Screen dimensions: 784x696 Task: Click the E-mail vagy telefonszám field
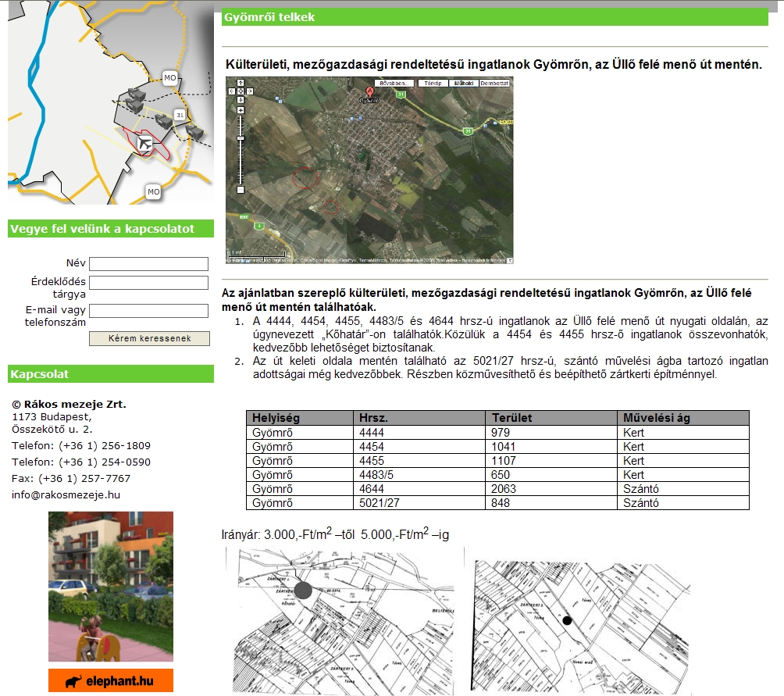click(148, 311)
